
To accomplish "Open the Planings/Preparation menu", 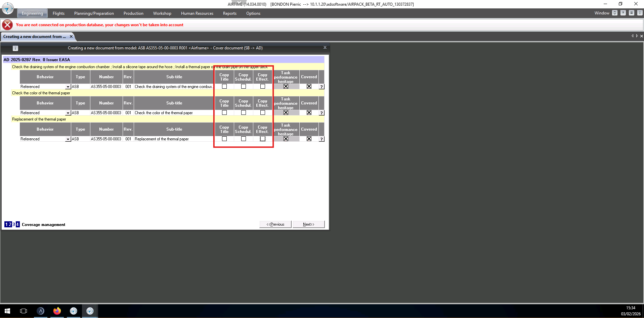I will tap(94, 13).
